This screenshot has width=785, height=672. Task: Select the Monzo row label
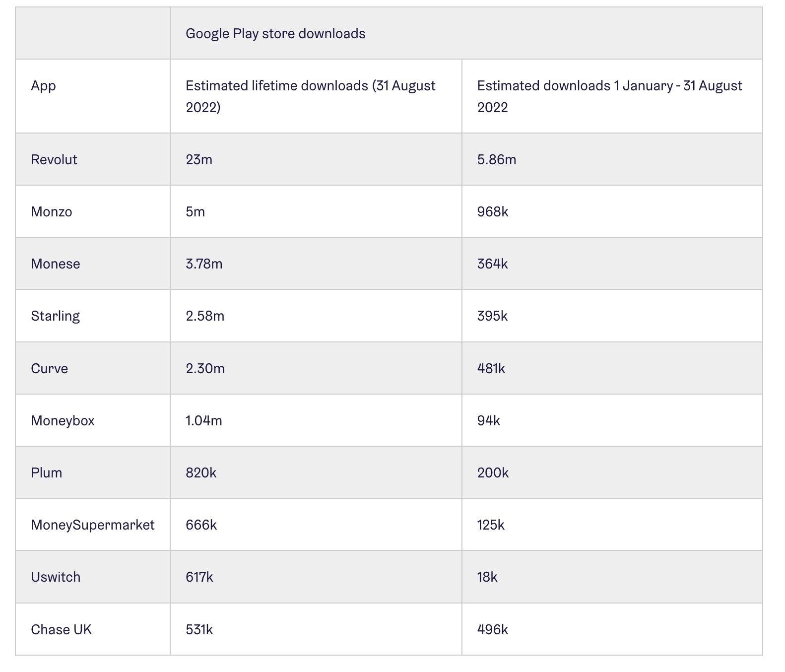(x=93, y=211)
